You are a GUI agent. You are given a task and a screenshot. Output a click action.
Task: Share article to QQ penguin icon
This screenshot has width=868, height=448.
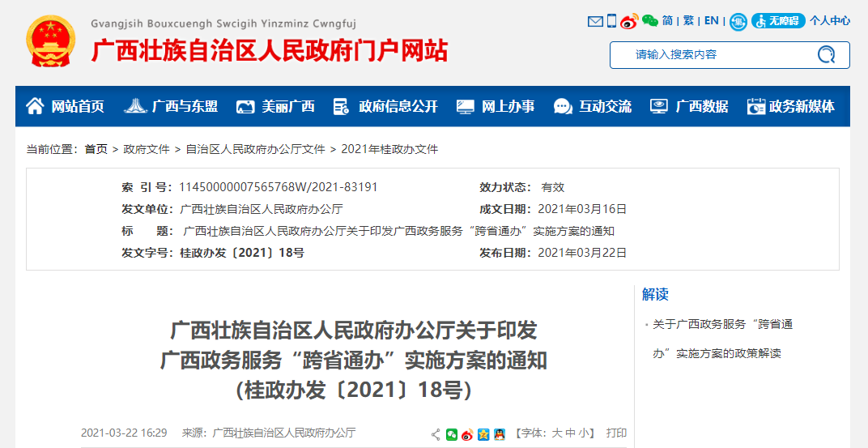[x=500, y=434]
